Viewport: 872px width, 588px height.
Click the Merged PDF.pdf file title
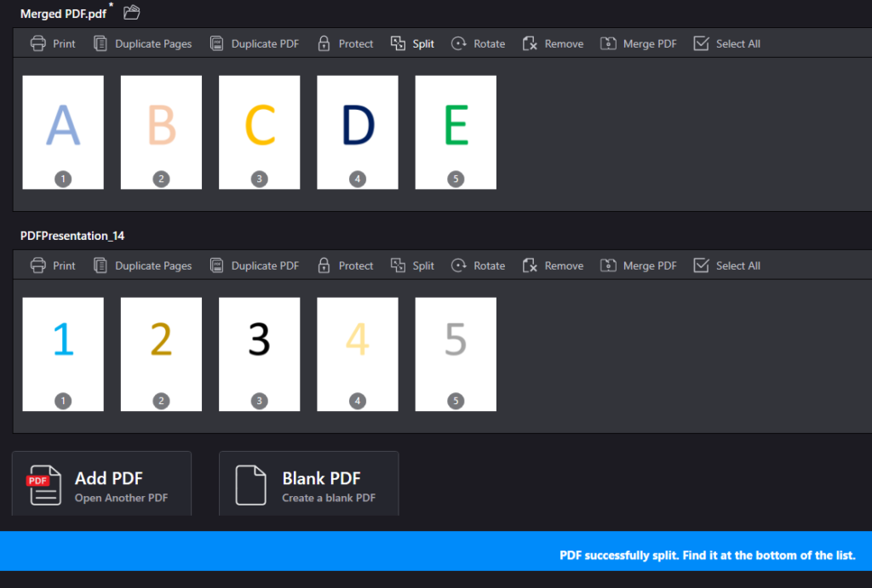pos(63,14)
